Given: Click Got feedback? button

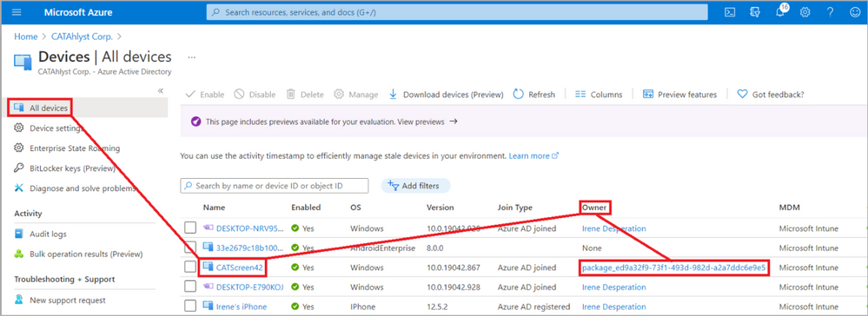Looking at the screenshot, I should point(771,95).
